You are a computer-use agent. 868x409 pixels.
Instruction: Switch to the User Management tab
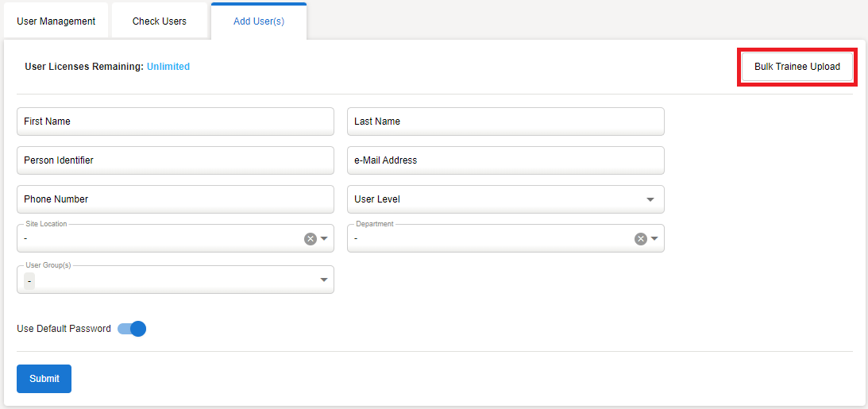click(56, 21)
